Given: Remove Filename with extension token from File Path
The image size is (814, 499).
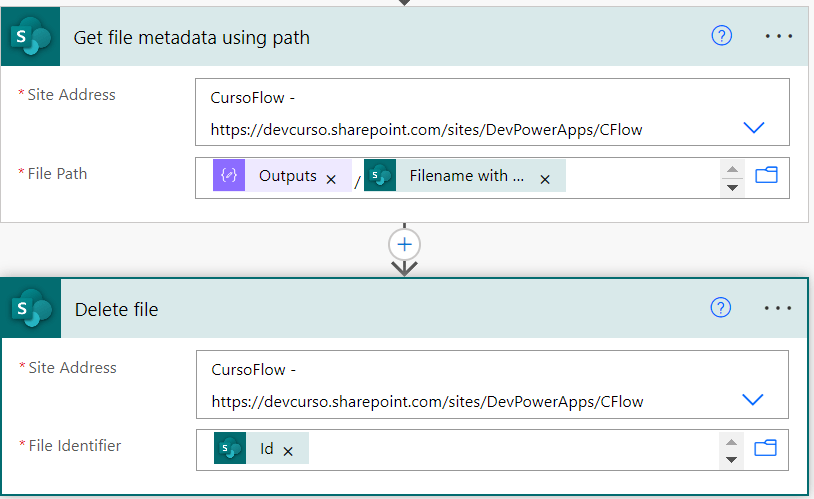Looking at the screenshot, I should pos(545,180).
